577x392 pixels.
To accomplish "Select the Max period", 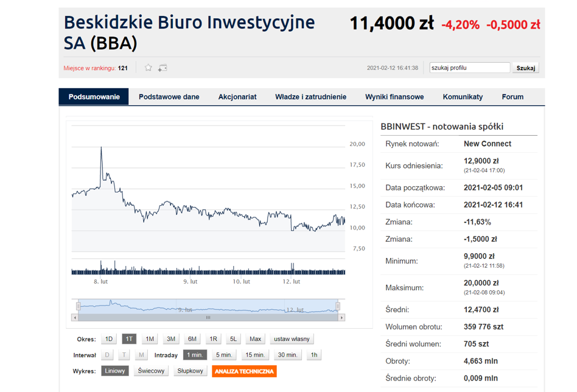I will click(x=255, y=339).
